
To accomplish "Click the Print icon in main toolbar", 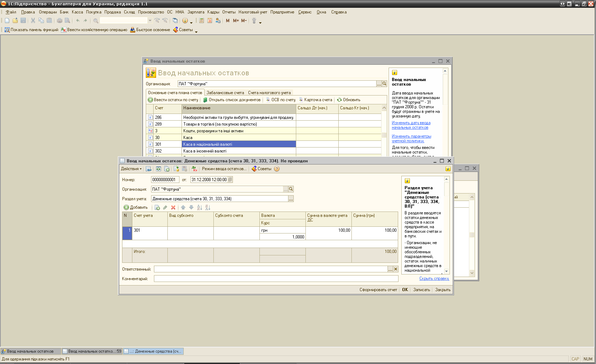I will (x=59, y=21).
